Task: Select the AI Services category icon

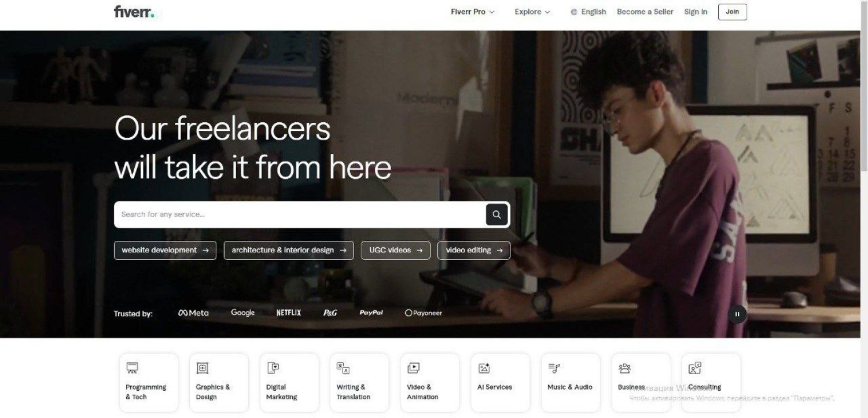Action: pos(484,368)
